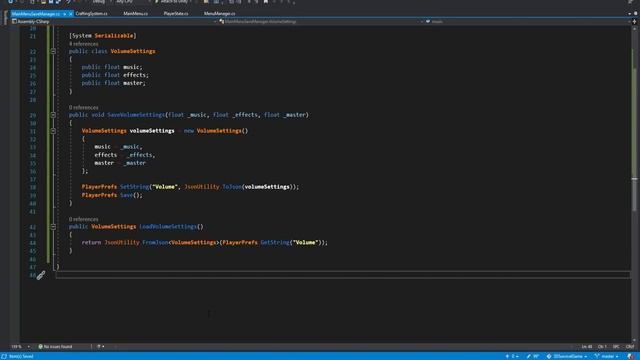Place cursor on VolumeSettings class name declaration

[x=133, y=51]
